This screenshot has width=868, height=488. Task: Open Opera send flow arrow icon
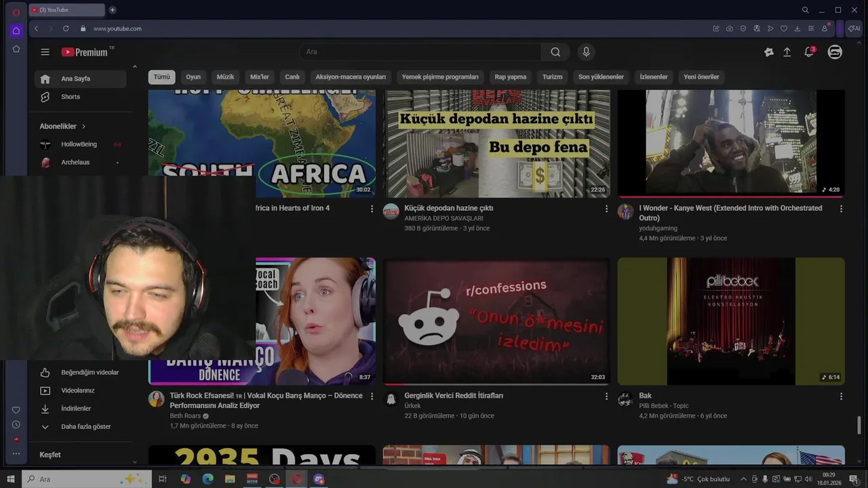coord(770,28)
